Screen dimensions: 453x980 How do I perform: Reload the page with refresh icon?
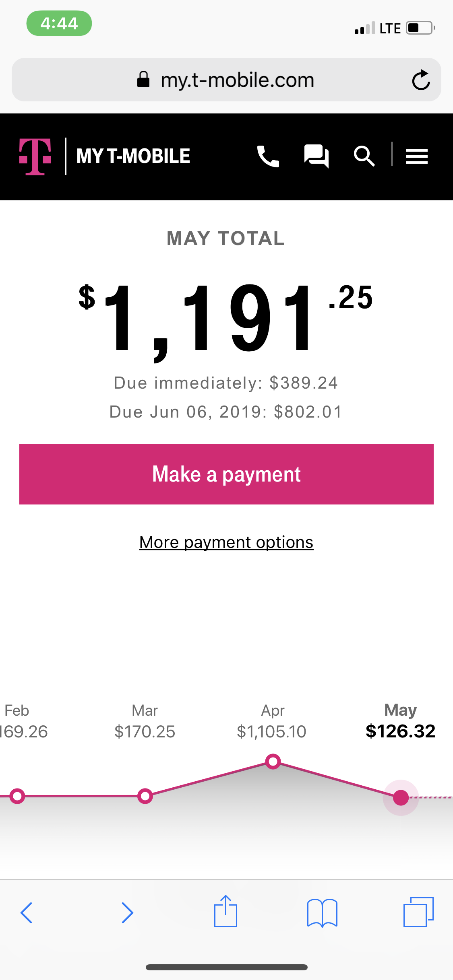point(421,80)
